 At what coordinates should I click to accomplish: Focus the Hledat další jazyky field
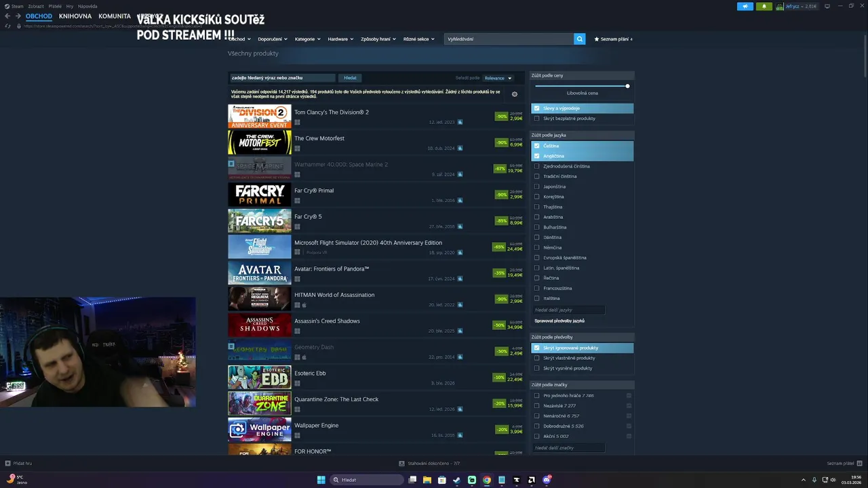[568, 310]
